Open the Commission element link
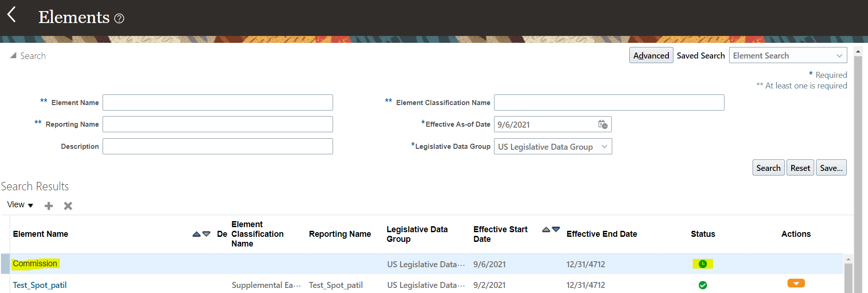This screenshot has height=293, width=868. [x=35, y=264]
